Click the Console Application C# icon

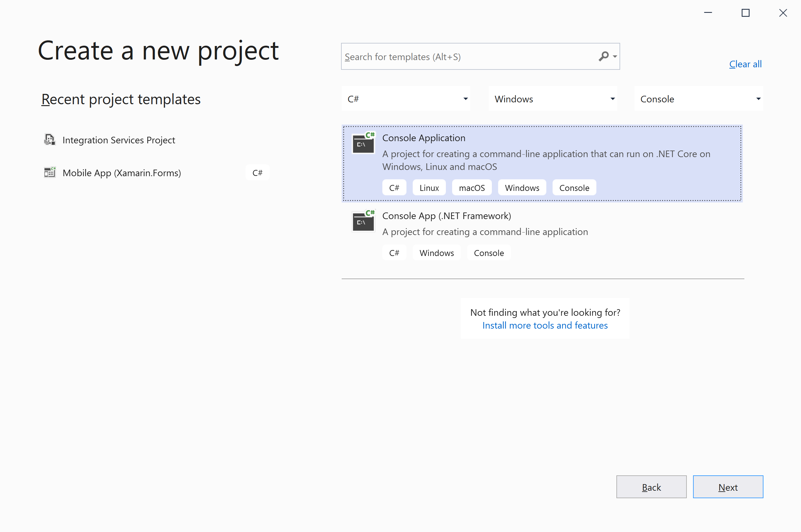click(x=363, y=143)
